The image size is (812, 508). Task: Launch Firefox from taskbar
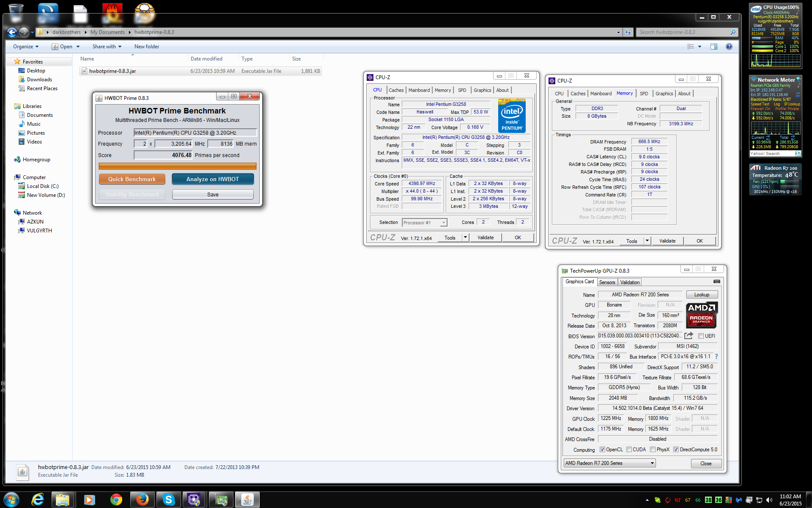[142, 500]
